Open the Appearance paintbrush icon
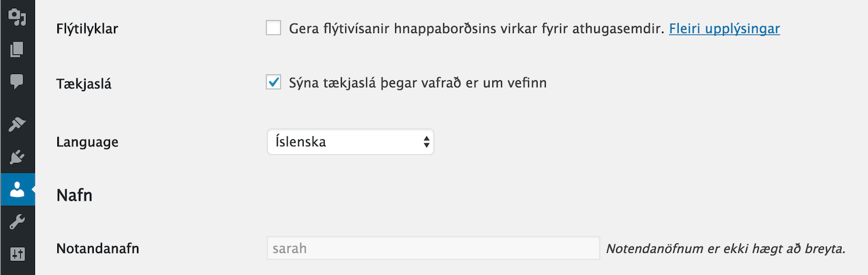The height and width of the screenshot is (275, 868). tap(17, 124)
